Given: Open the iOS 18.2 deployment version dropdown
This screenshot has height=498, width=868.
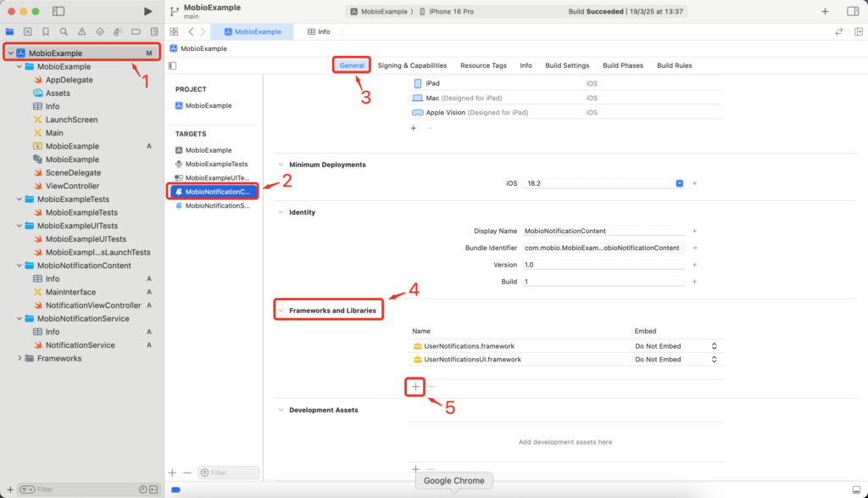Looking at the screenshot, I should 680,183.
